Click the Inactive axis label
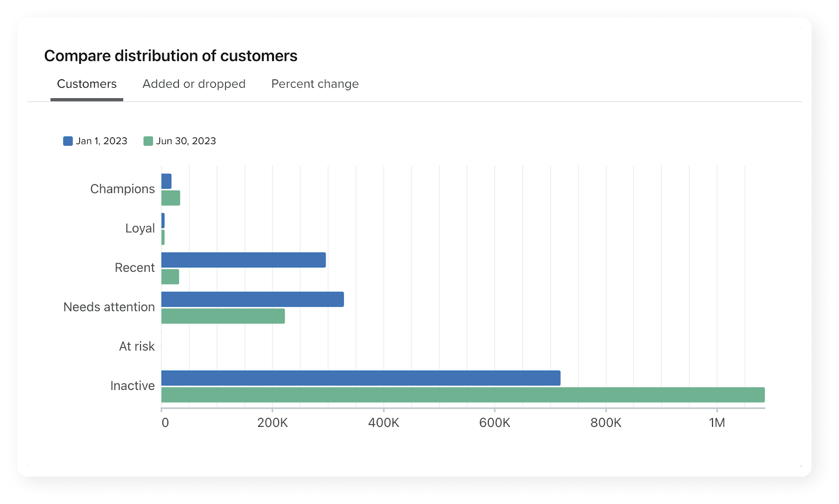 tap(133, 386)
